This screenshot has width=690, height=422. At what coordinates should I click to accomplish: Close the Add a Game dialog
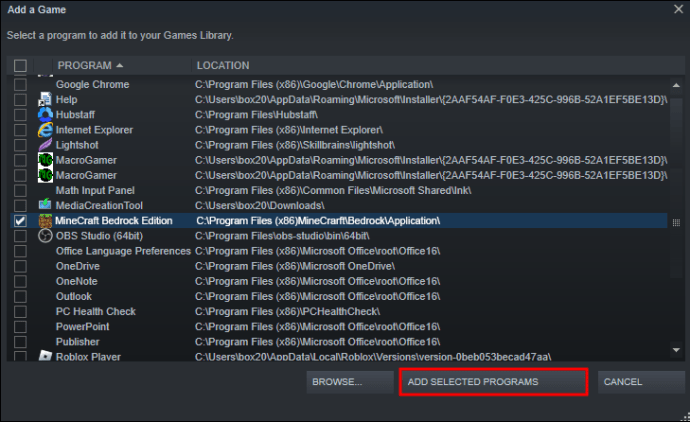click(x=679, y=9)
